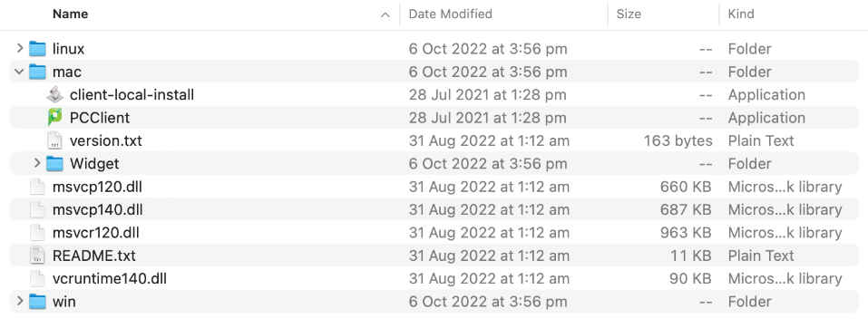Sort by the Date Modified column
The height and width of the screenshot is (328, 868).
pos(450,14)
